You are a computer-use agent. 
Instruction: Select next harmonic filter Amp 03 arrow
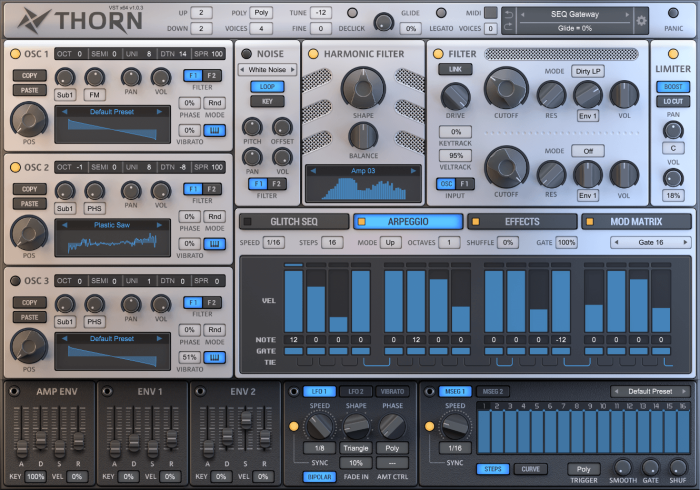(413, 171)
